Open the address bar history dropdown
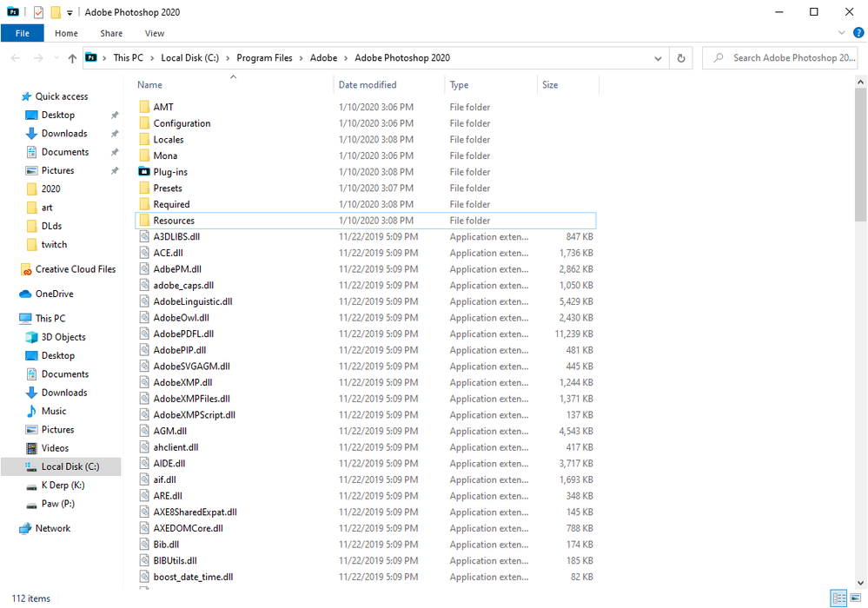The image size is (868, 608). point(658,58)
